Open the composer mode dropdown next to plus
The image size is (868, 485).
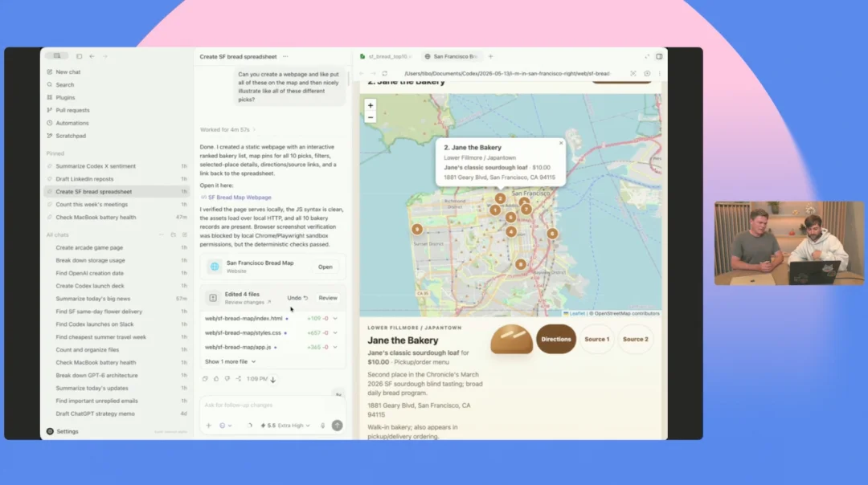225,426
